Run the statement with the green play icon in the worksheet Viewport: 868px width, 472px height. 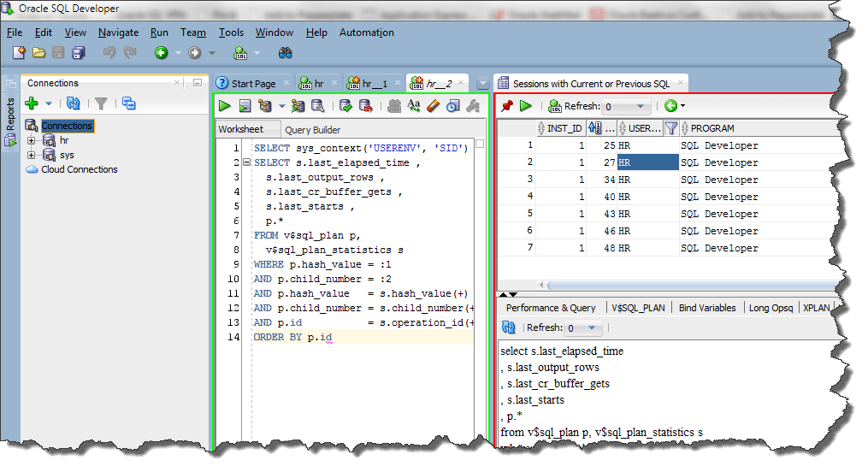224,106
